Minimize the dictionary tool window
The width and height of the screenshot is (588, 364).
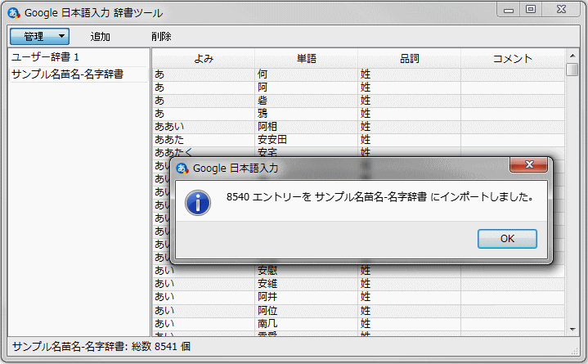pyautogui.click(x=509, y=9)
